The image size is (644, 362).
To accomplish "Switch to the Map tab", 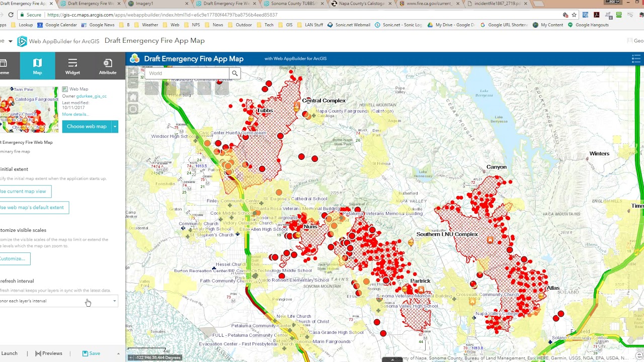I will 37,66.
